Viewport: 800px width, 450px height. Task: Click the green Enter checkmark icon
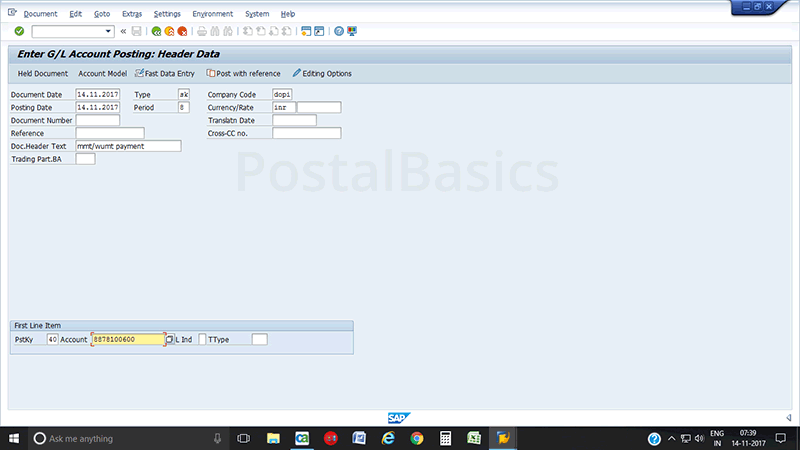pos(19,31)
